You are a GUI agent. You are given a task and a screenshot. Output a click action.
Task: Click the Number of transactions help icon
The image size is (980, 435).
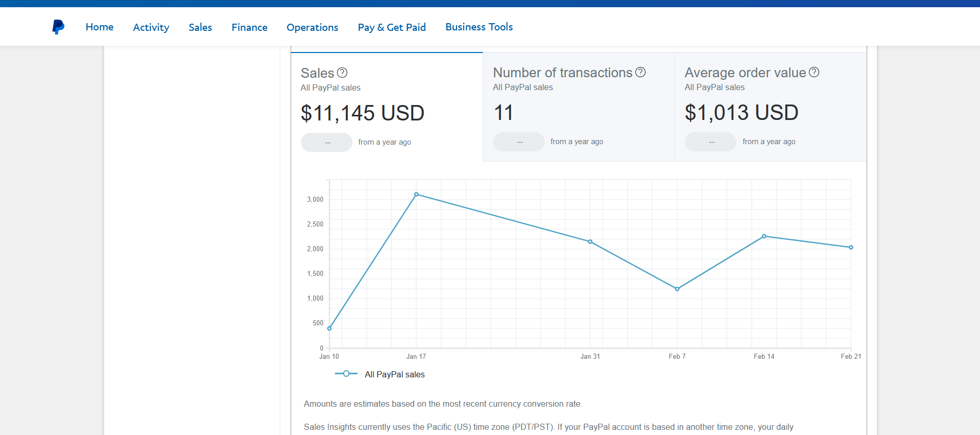click(640, 72)
